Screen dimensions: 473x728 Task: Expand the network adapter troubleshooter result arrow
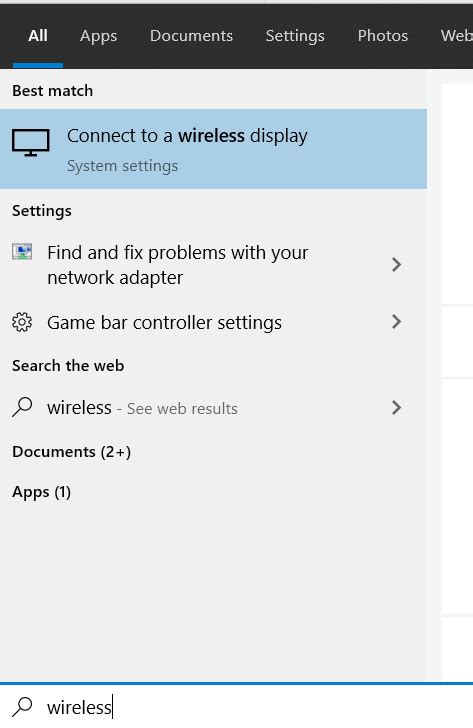point(396,265)
